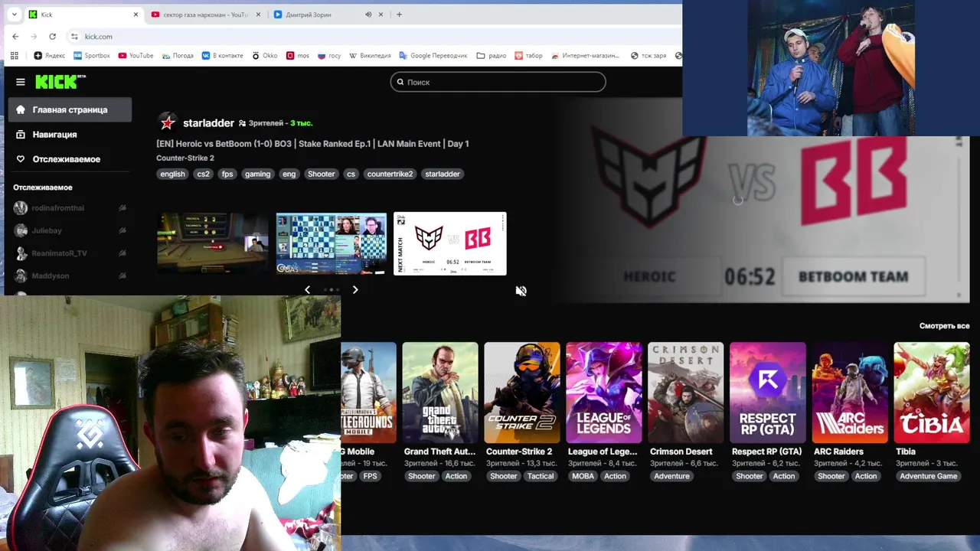Go to previous featured stream arrow
The image size is (980, 551).
coord(307,289)
